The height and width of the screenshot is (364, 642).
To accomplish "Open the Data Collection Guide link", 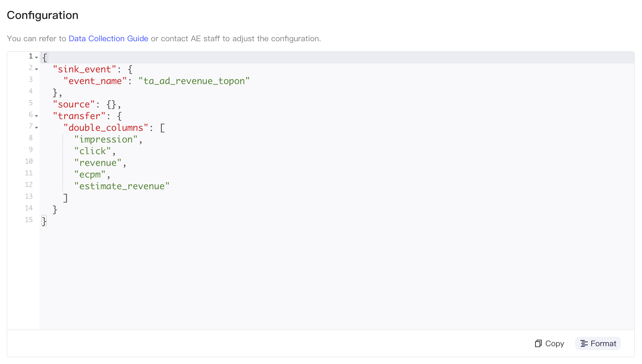I will point(108,38).
